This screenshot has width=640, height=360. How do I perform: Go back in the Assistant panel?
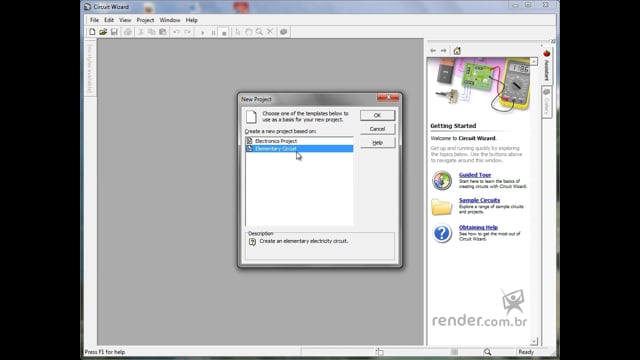pos(433,51)
